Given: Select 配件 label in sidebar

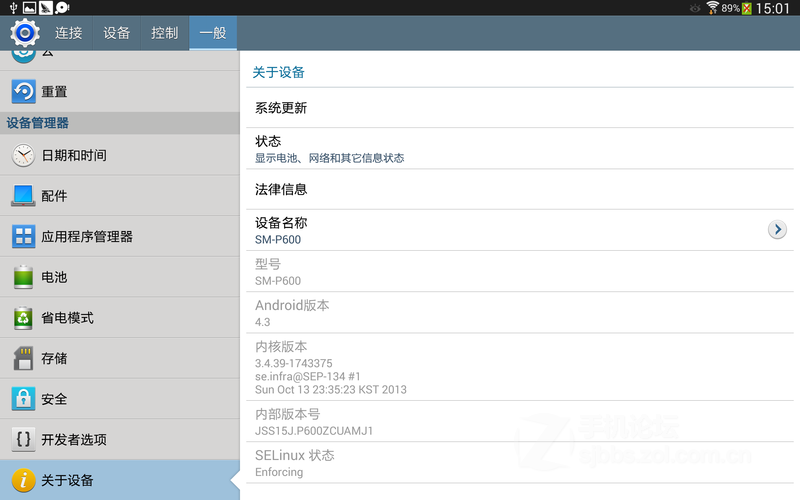Looking at the screenshot, I should (x=54, y=196).
